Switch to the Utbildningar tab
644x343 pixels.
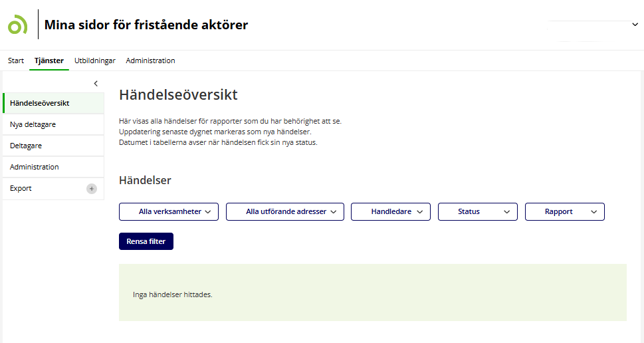tap(95, 60)
